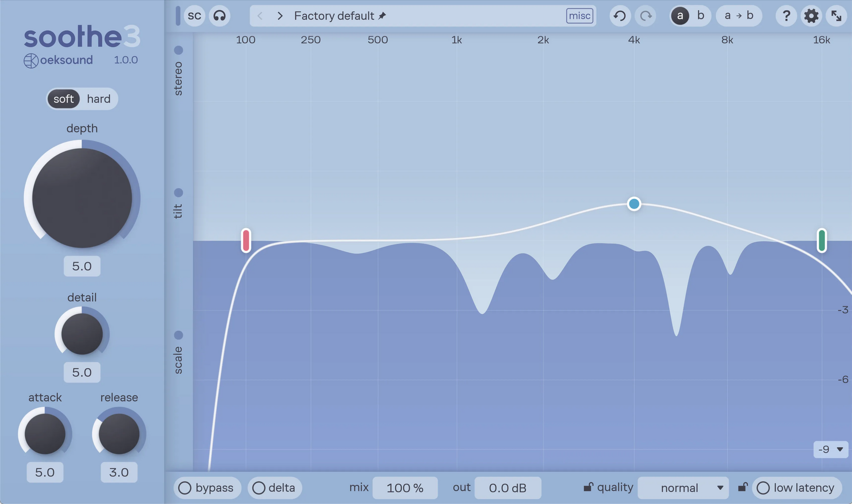Viewport: 852px width, 504px height.
Task: Select the red low-cut handle
Action: click(246, 240)
